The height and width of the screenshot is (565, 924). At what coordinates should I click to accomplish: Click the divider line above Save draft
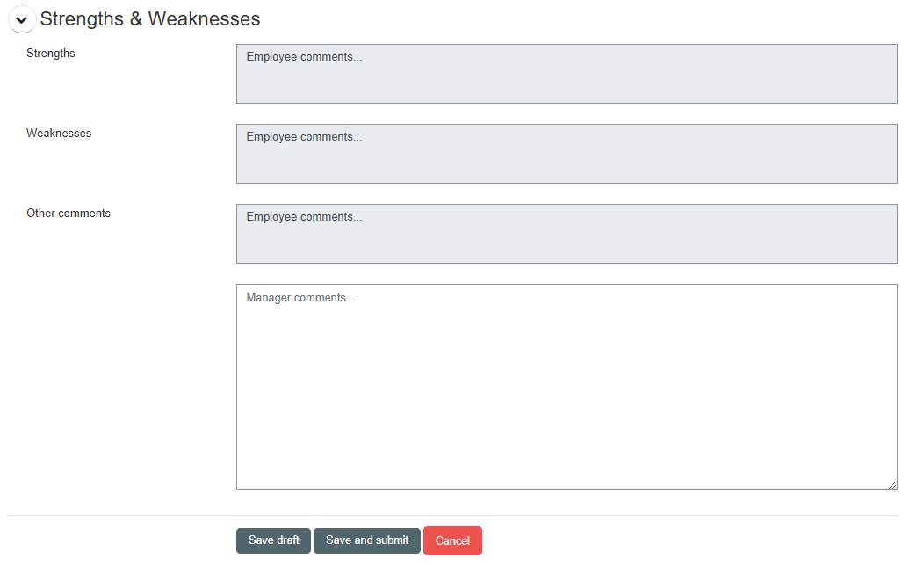tap(452, 515)
